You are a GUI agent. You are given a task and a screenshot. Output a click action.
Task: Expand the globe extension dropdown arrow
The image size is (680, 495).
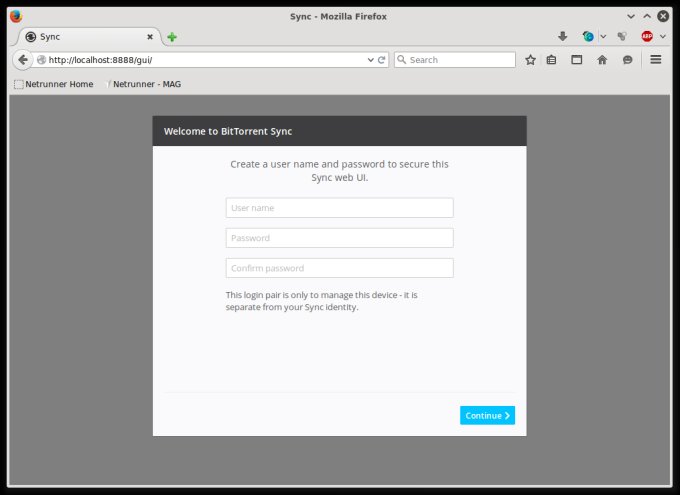point(603,36)
